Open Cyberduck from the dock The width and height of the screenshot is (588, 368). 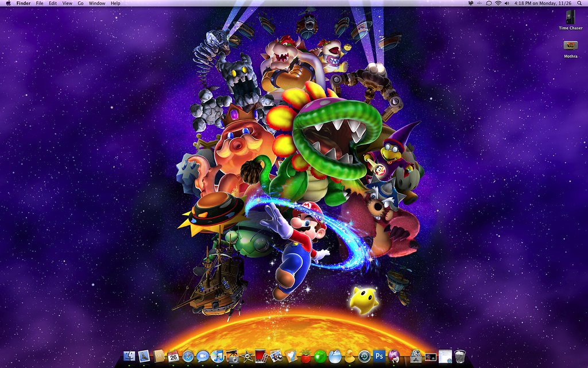349,356
